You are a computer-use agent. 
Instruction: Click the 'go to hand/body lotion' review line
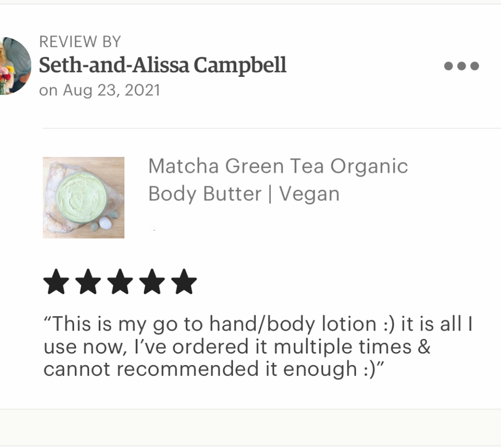(258, 324)
